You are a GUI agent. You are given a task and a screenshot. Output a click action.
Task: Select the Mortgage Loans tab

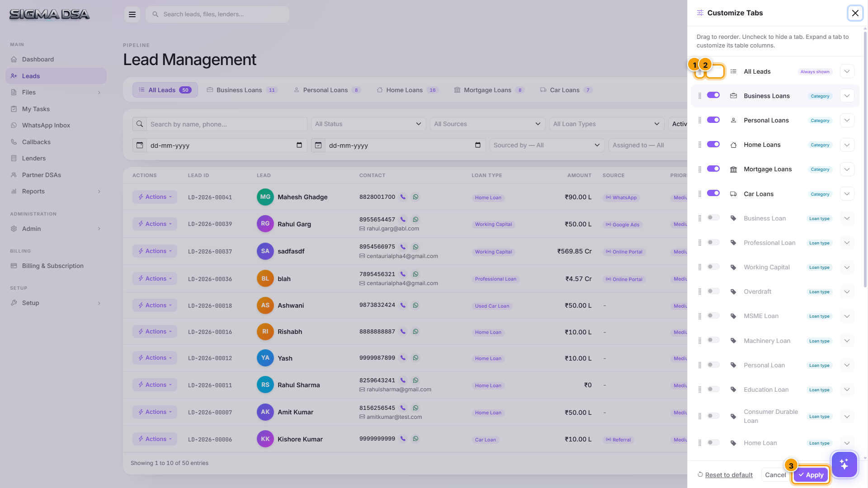point(489,90)
